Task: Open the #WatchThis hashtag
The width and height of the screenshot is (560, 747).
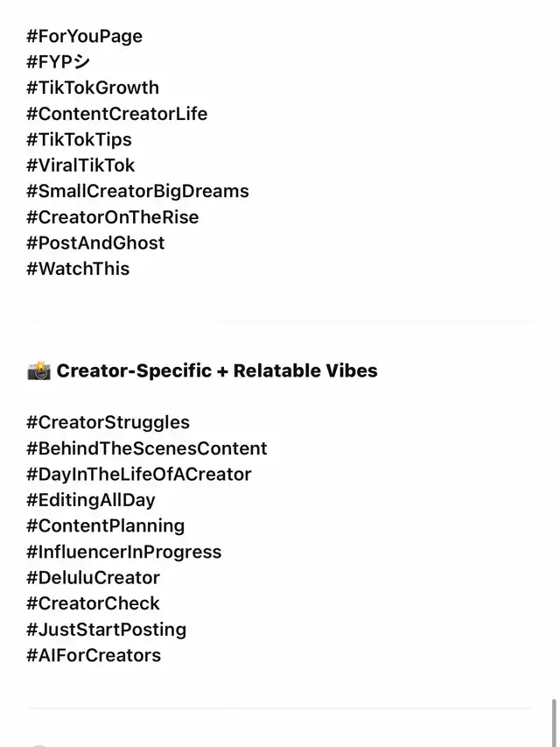Action: (x=78, y=269)
